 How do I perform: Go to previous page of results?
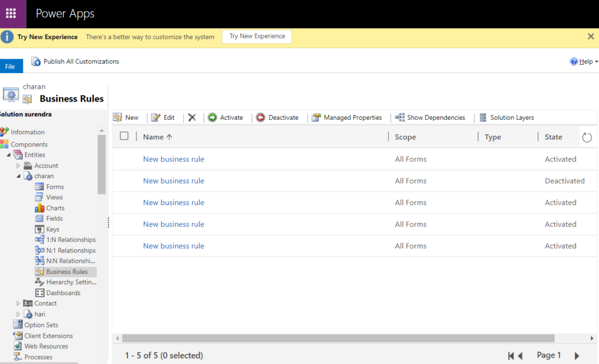(x=520, y=356)
